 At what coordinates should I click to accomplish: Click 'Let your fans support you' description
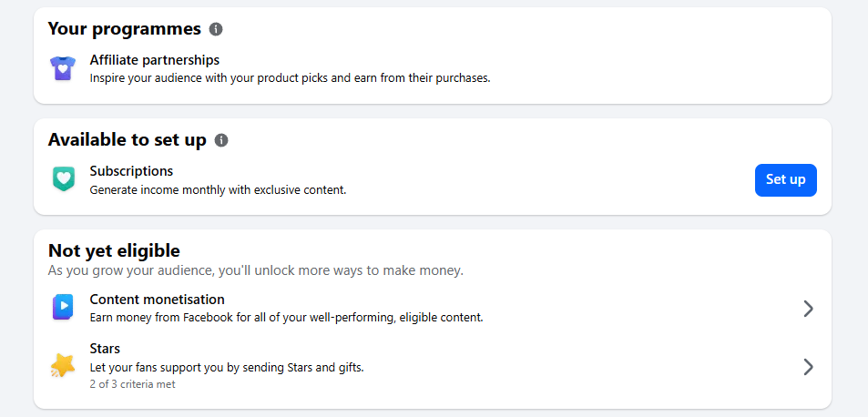[227, 367]
